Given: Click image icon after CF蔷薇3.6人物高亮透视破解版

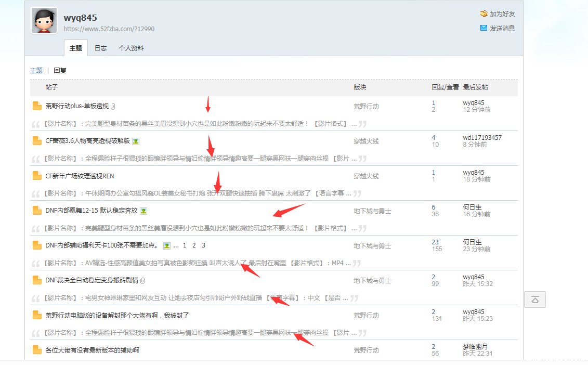Looking at the screenshot, I should pos(136,141).
